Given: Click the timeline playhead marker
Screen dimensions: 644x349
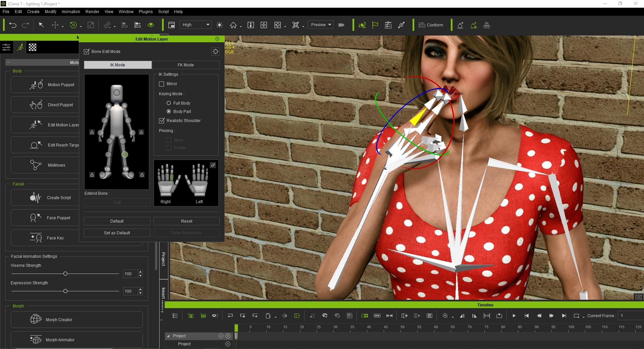Looking at the screenshot, I should (236, 328).
